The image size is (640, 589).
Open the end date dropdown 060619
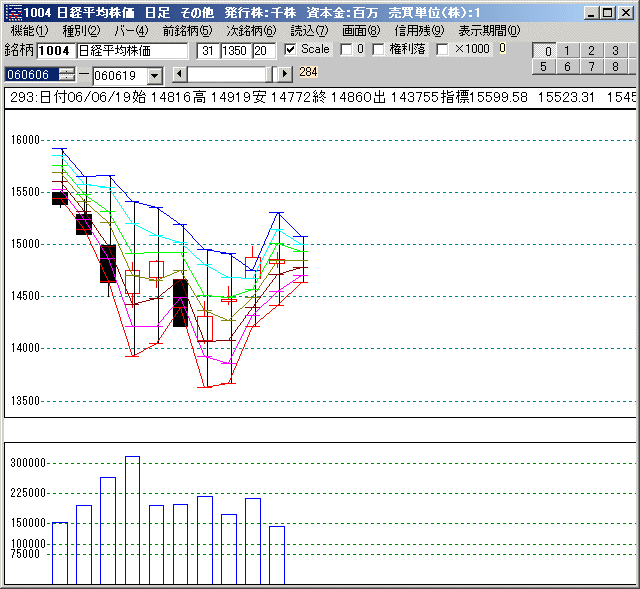tap(155, 76)
